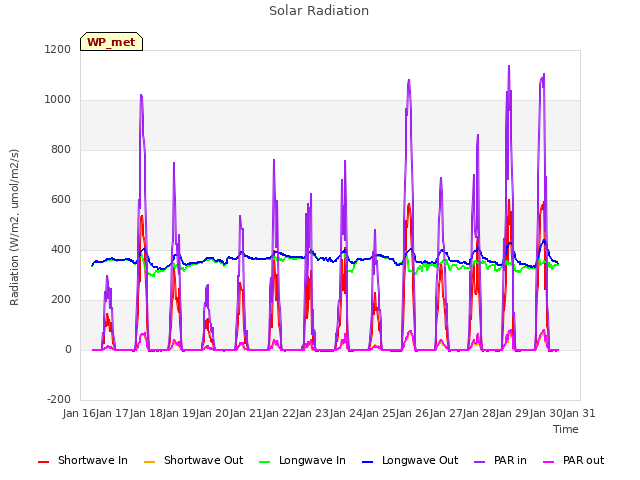Click the Jan 24 x-axis label
This screenshot has width=640, height=480.
pyautogui.click(x=346, y=413)
